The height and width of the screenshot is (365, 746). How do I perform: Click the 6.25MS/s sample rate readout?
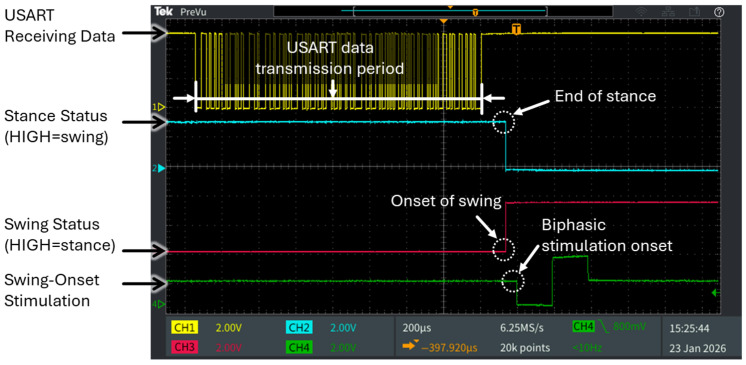pos(522,328)
